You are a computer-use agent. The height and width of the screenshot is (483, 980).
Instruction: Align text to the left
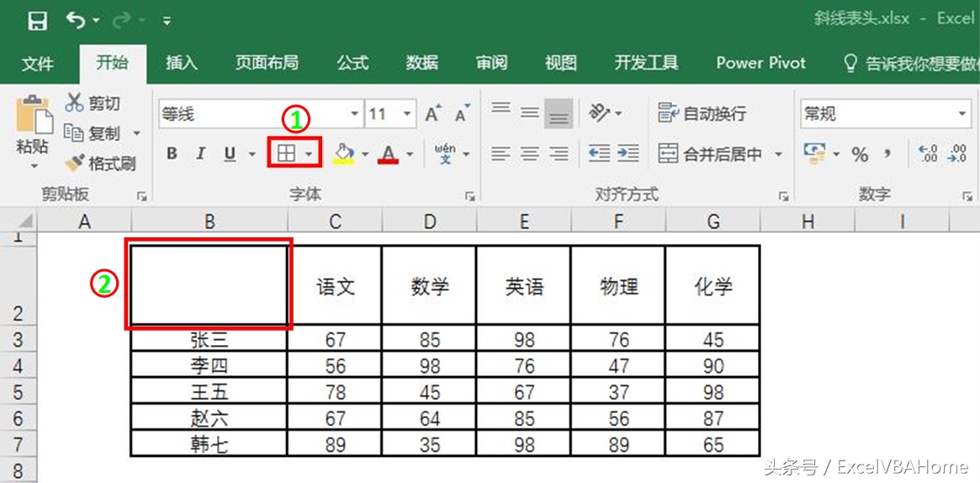[500, 154]
